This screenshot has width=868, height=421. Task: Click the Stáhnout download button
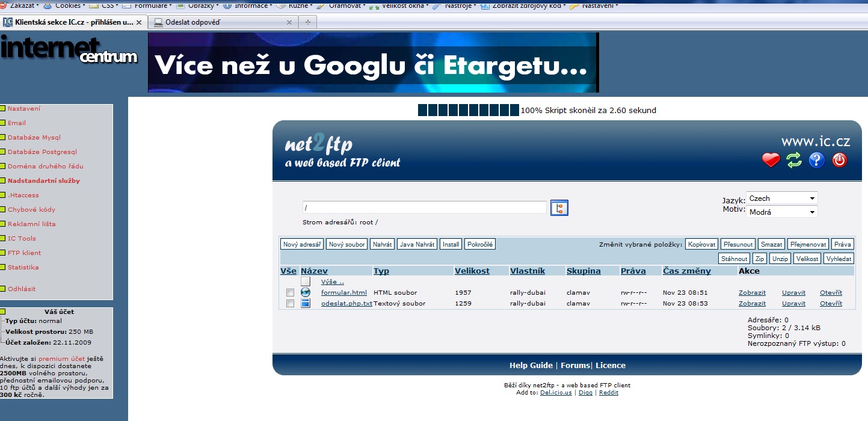point(734,259)
